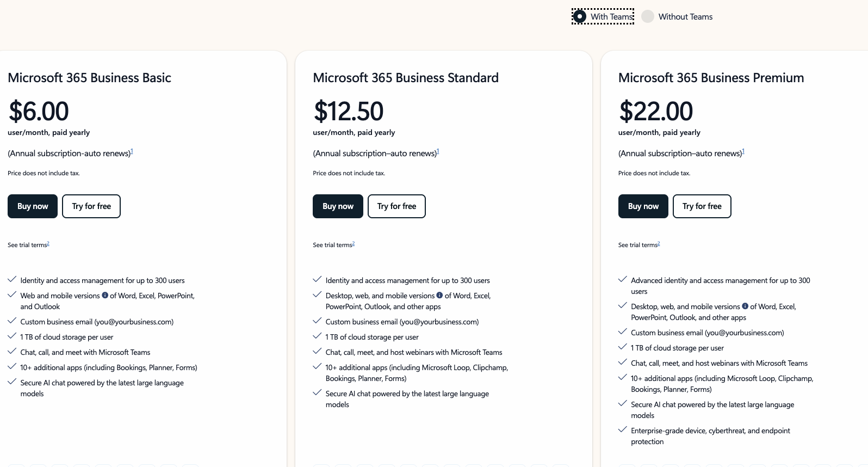Open footnote 1 under Business Basic subscription

click(132, 152)
